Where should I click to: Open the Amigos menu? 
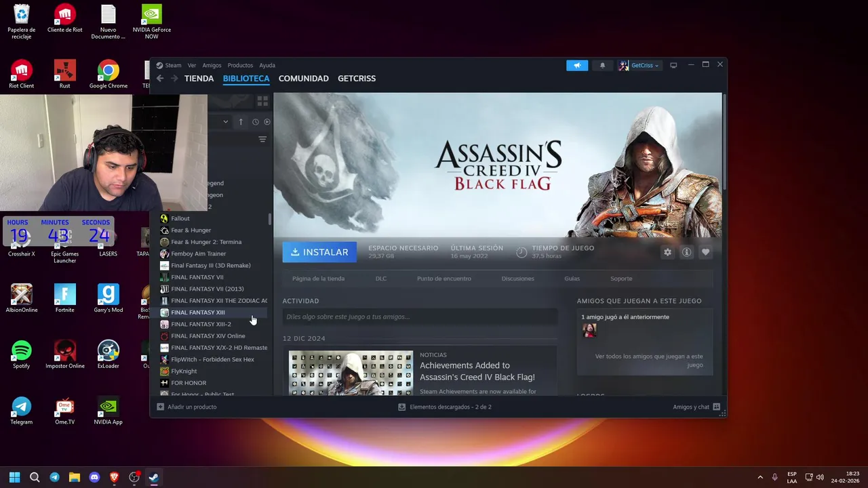[x=212, y=65]
